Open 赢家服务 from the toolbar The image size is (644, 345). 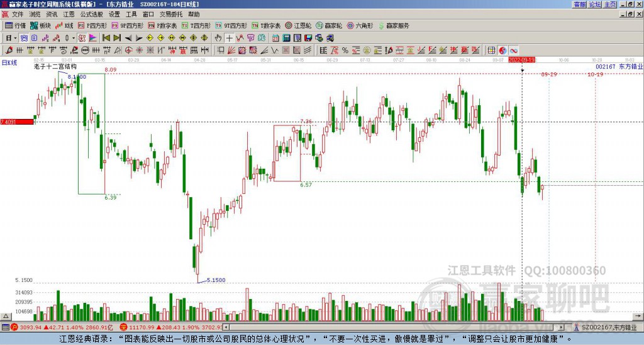click(394, 25)
